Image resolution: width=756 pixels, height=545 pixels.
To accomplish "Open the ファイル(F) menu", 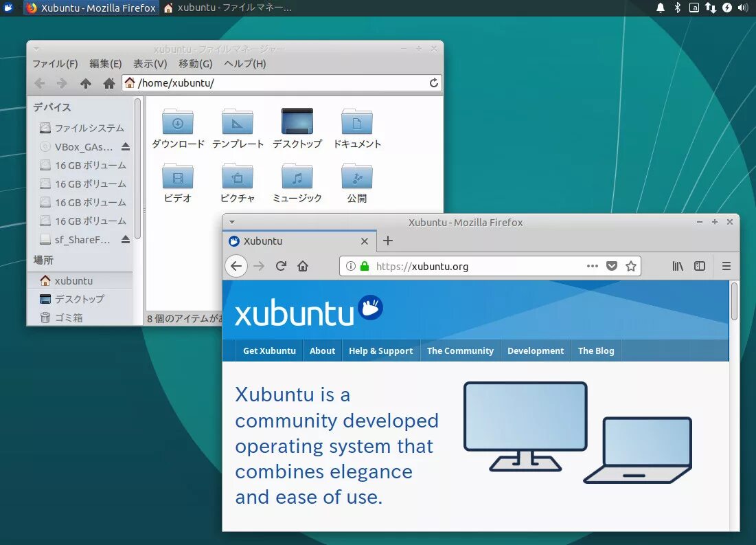I will click(55, 64).
